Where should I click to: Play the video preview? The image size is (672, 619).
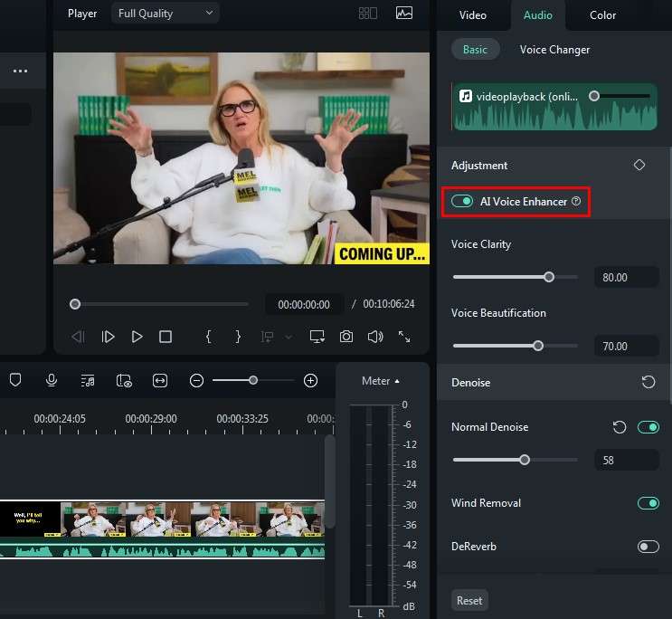(137, 337)
